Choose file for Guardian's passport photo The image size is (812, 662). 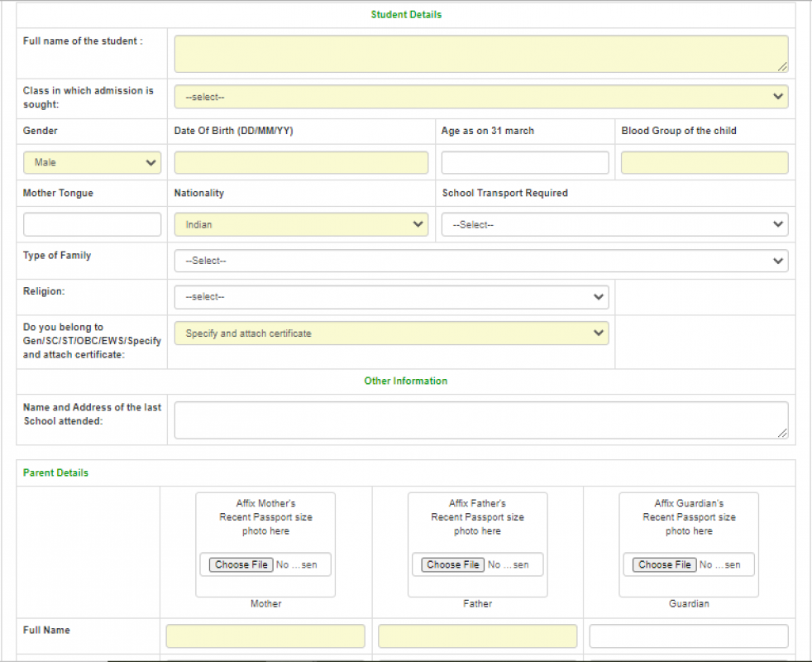[x=665, y=564]
